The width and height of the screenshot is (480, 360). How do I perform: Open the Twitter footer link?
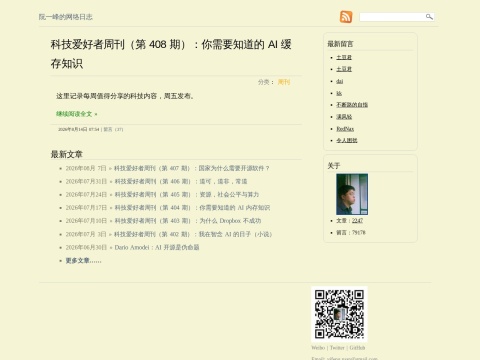(x=337, y=348)
